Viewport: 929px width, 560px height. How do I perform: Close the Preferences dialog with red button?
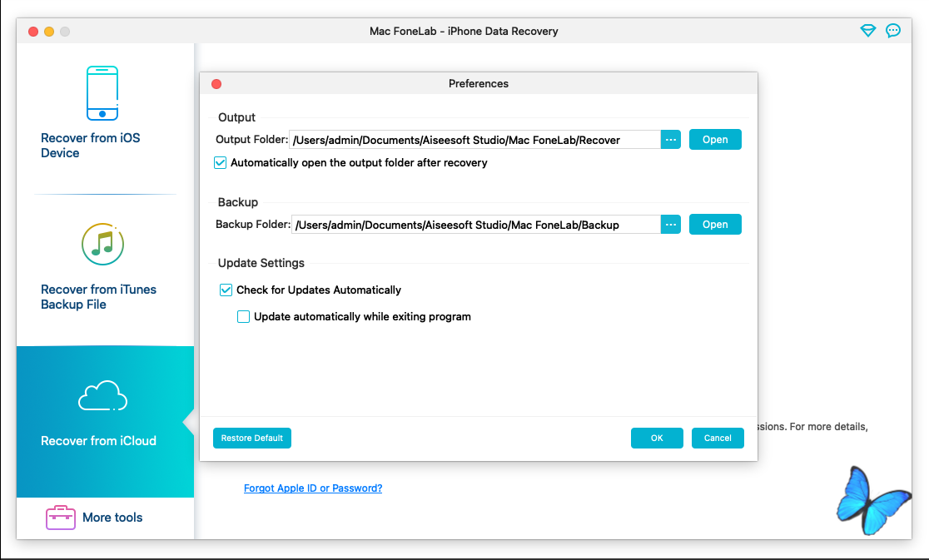click(216, 84)
